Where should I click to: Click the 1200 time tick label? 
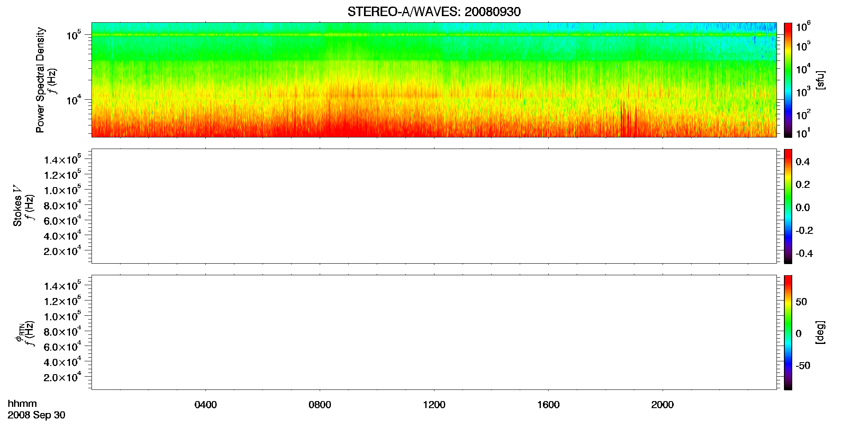(x=434, y=405)
